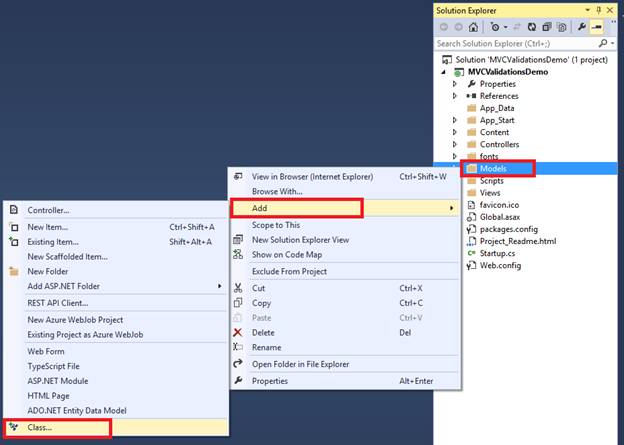Expand the App_Start folder
The height and width of the screenshot is (445, 624).
click(x=455, y=120)
